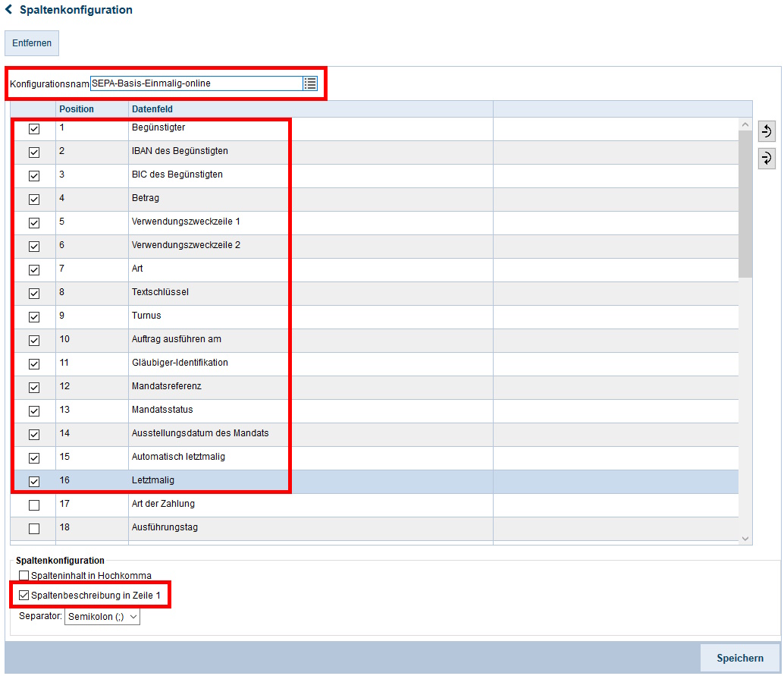The image size is (784, 676).
Task: Toggle Ausstellungsdatum des Mandats checkbox
Action: [34, 435]
